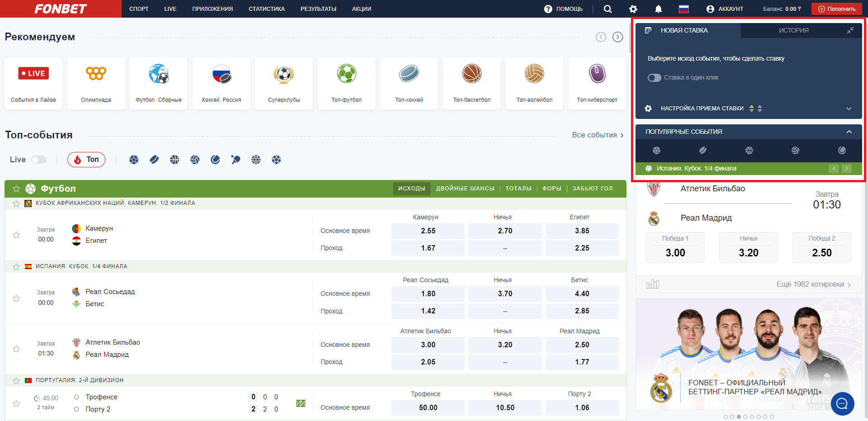This screenshot has width=868, height=421.
Task: Select basketball icon in Популярные события panel
Action: point(749,151)
